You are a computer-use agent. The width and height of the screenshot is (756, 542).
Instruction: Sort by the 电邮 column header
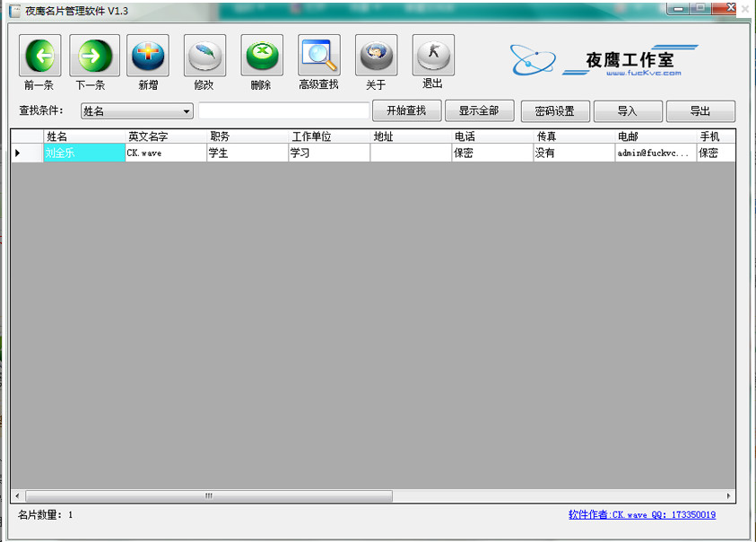click(656, 136)
